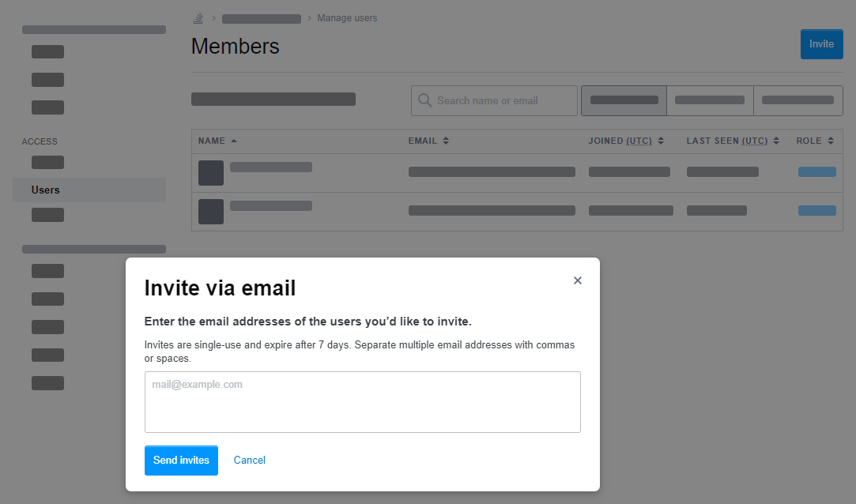Screen dimensions: 856x504
Task: Open the first member's role badge
Action: [x=816, y=171]
